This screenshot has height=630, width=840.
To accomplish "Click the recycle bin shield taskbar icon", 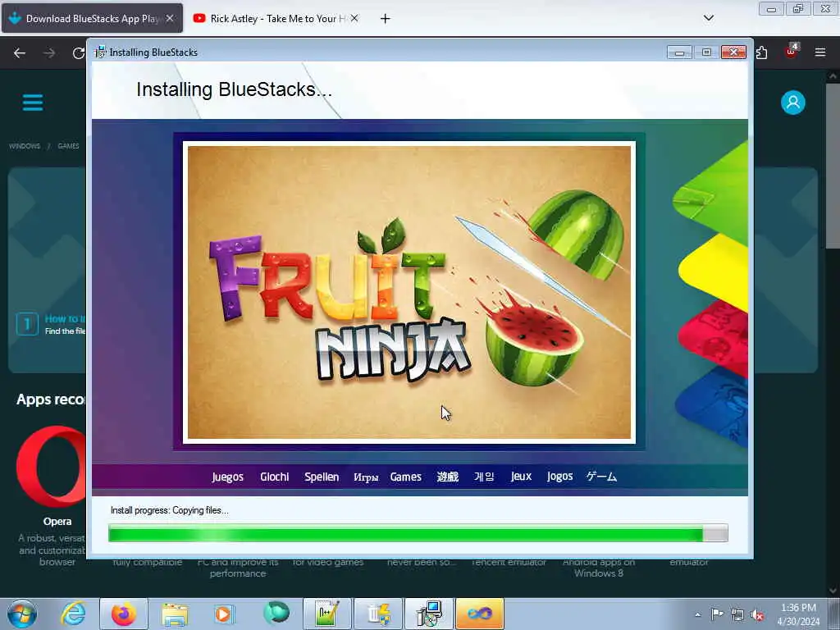I will pos(378,614).
